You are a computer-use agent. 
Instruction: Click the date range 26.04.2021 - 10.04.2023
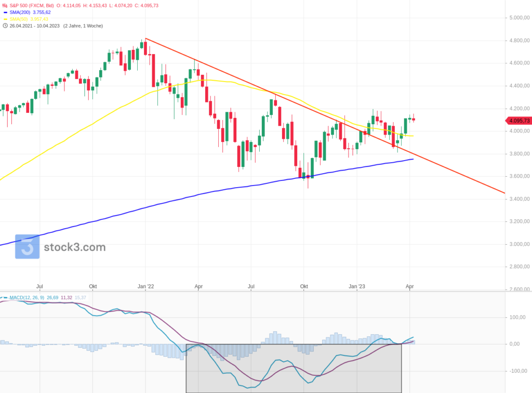point(35,26)
